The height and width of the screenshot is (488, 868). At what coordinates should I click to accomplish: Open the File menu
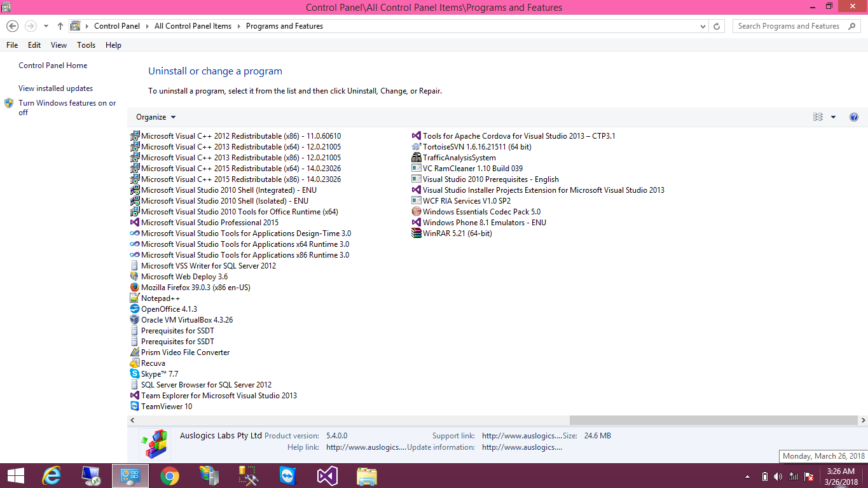(x=12, y=45)
